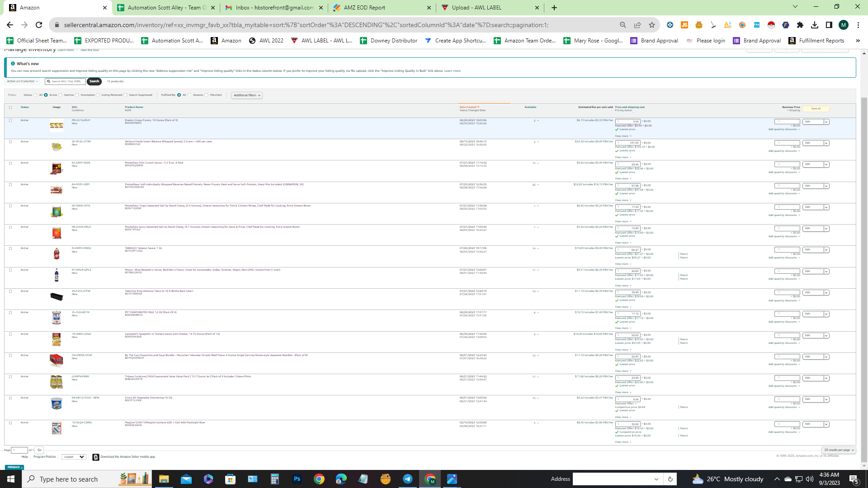Launch Photoshop from the taskbar

coord(297,479)
